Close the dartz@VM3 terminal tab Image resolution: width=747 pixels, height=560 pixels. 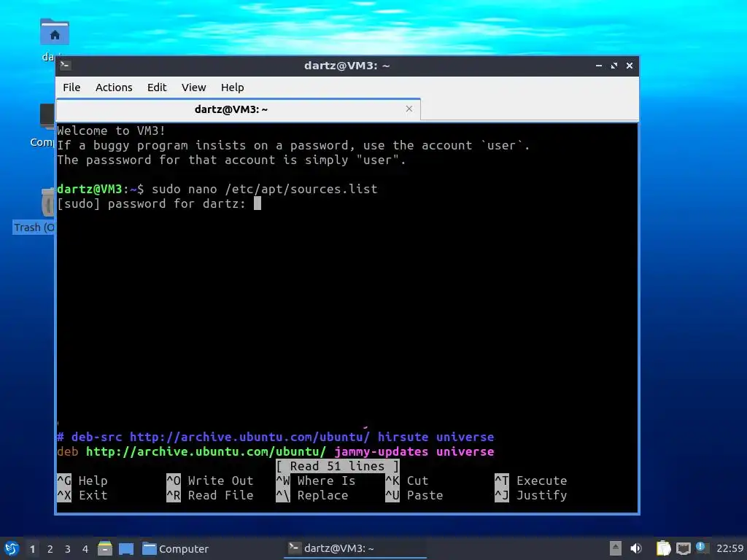(x=409, y=109)
